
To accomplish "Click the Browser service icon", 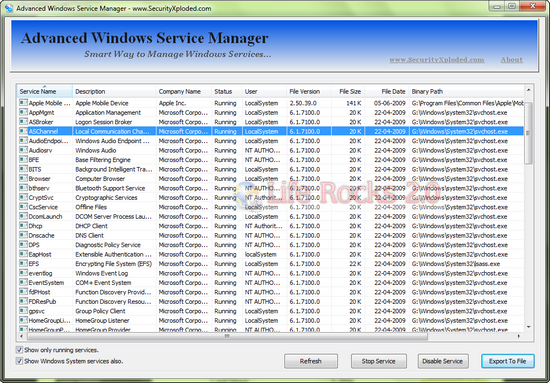I will (23, 179).
